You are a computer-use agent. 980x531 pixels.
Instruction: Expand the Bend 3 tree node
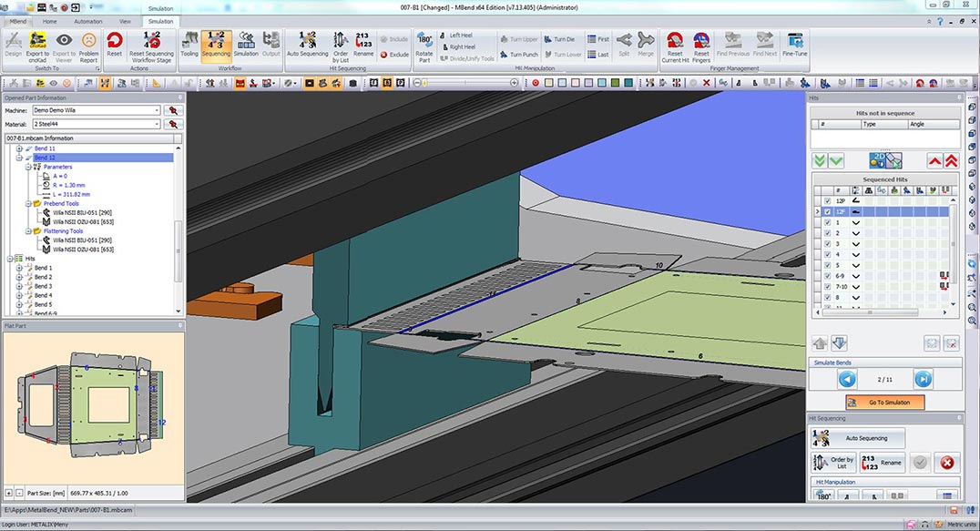click(19, 286)
